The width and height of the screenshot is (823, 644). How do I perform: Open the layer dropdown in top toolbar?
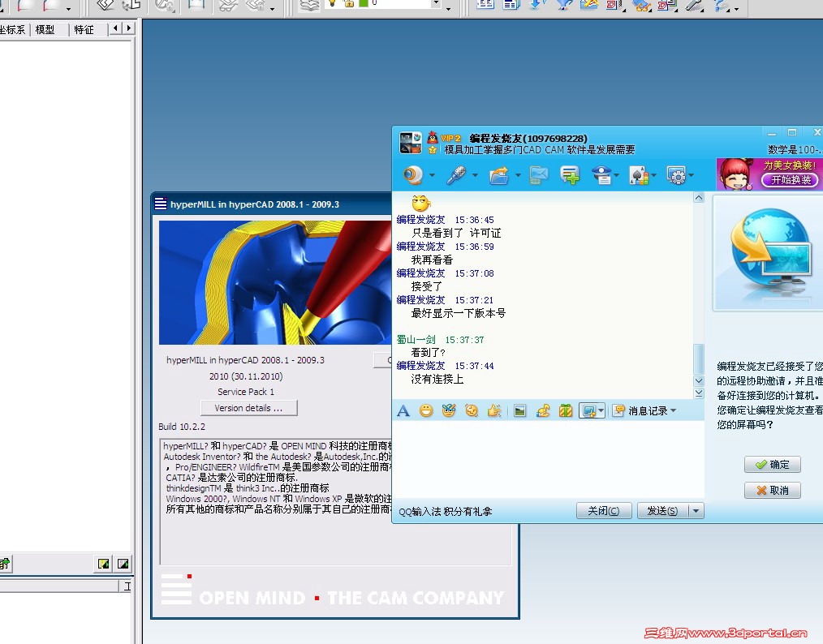click(436, 4)
